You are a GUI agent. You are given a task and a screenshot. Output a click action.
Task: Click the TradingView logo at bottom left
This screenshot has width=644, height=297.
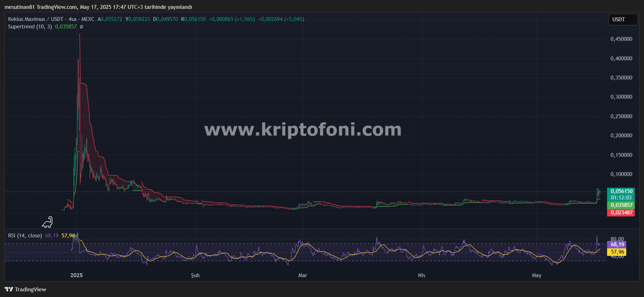[x=25, y=289]
